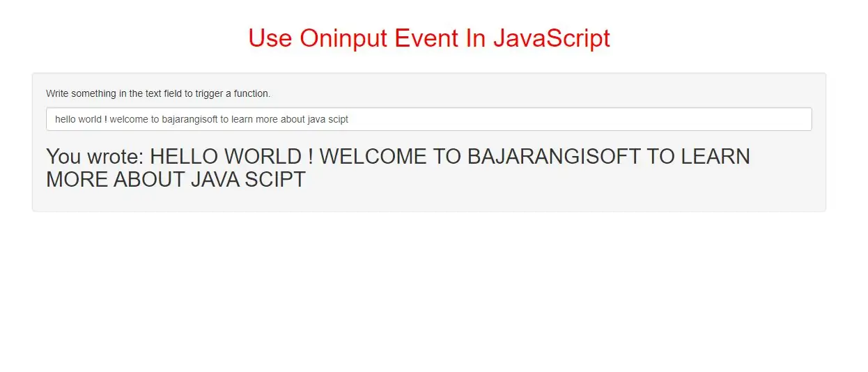
Task: Click the 'You wrote: HELLO WORLD' output text
Action: pos(398,168)
